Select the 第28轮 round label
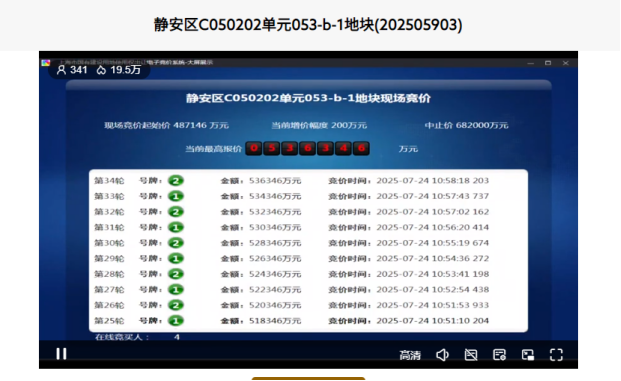621x381 pixels. (x=109, y=274)
